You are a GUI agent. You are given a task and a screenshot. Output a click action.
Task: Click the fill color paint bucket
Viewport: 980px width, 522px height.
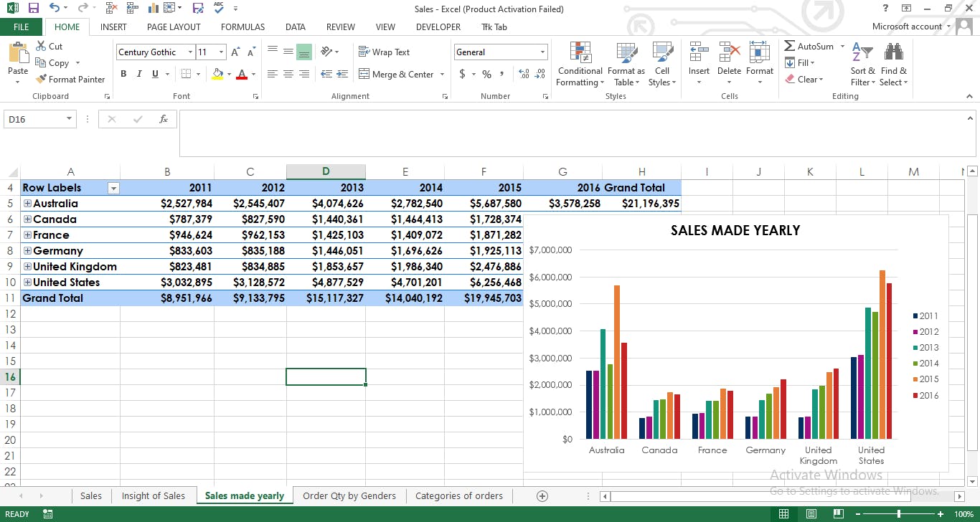(x=217, y=74)
